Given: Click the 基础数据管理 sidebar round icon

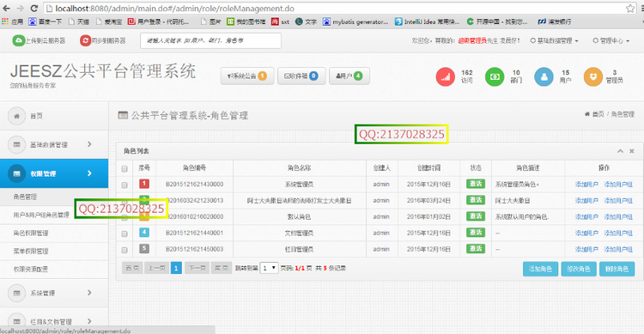Looking at the screenshot, I should point(17,144).
